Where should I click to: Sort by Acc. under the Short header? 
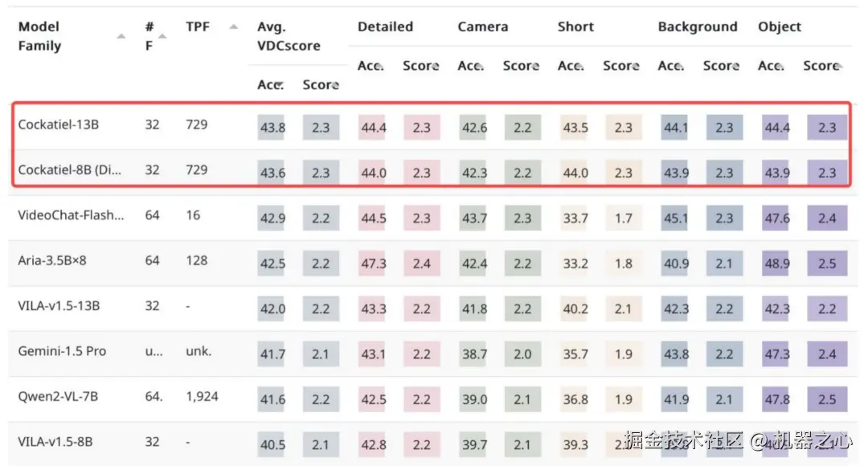[x=571, y=66]
